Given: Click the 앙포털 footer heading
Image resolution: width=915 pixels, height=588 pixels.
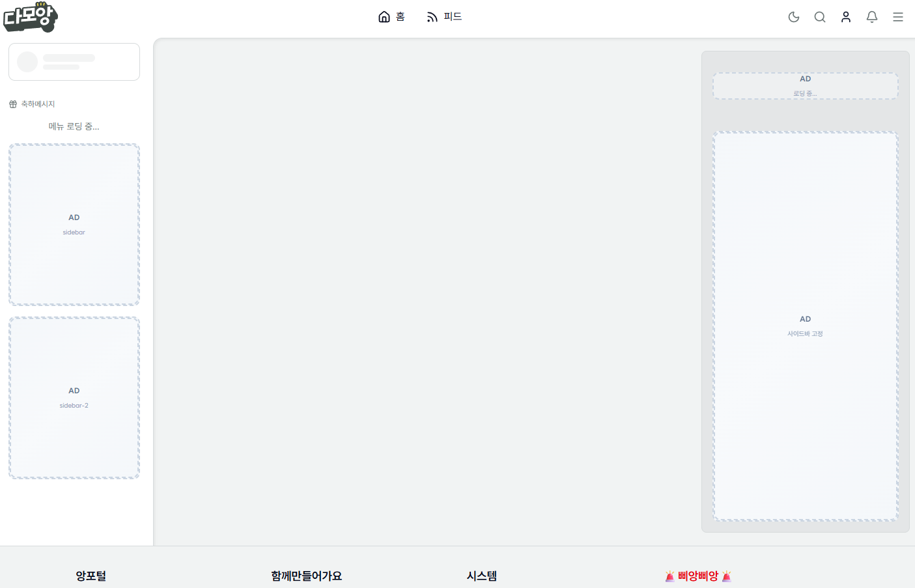Looking at the screenshot, I should pos(91,576).
